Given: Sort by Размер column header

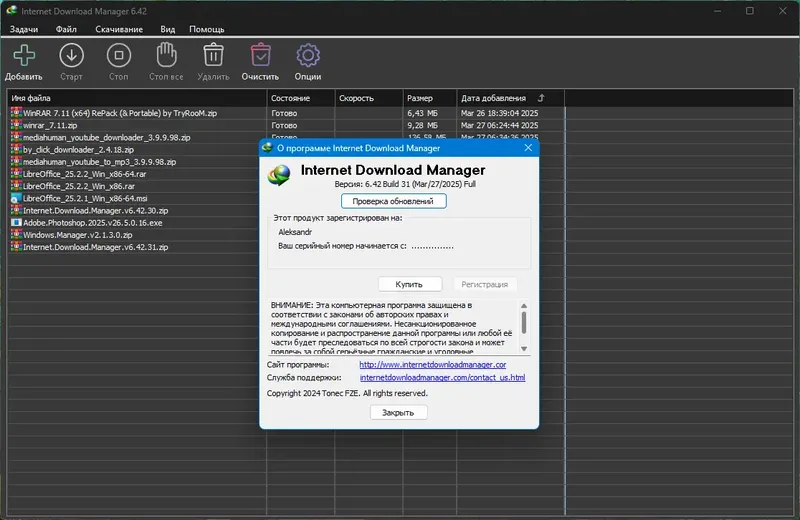Looking at the screenshot, I should (430, 98).
